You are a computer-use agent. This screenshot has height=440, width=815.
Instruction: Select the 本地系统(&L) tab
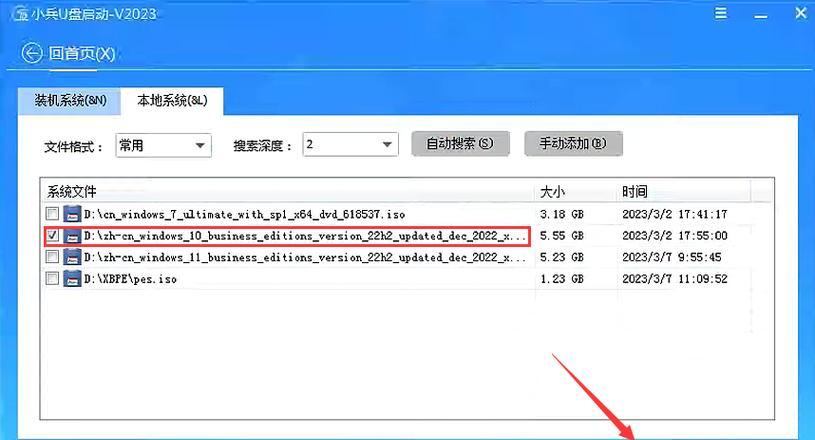pyautogui.click(x=172, y=101)
